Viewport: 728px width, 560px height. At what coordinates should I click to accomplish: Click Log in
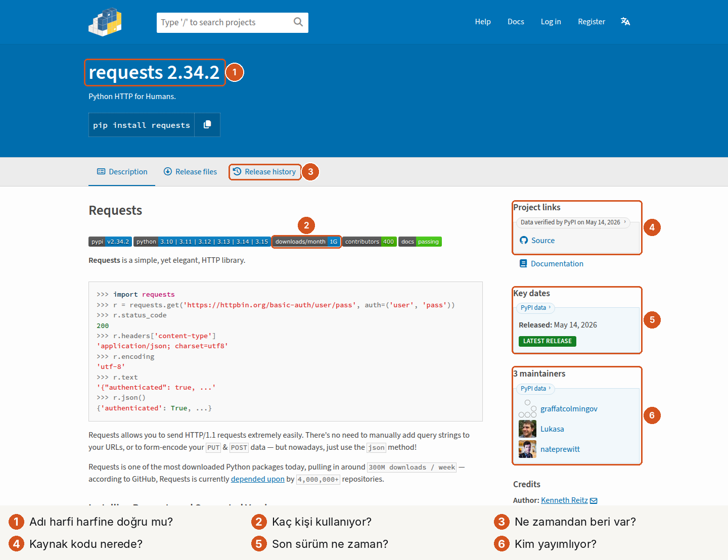coord(551,22)
